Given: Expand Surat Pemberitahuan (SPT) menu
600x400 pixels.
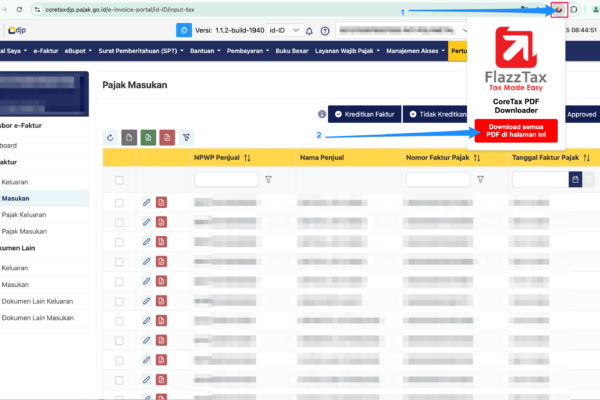Looking at the screenshot, I should [141, 51].
